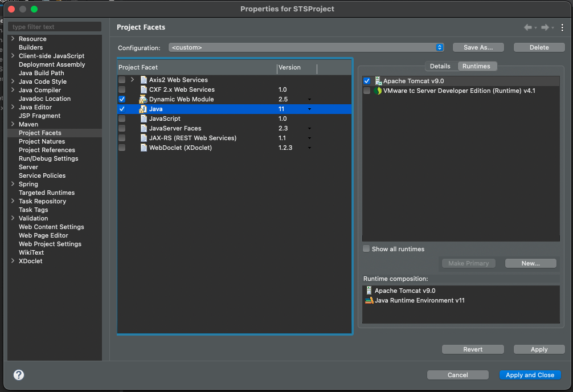
Task: Enable the CXF 2.x Web Services facet
Action: (122, 89)
